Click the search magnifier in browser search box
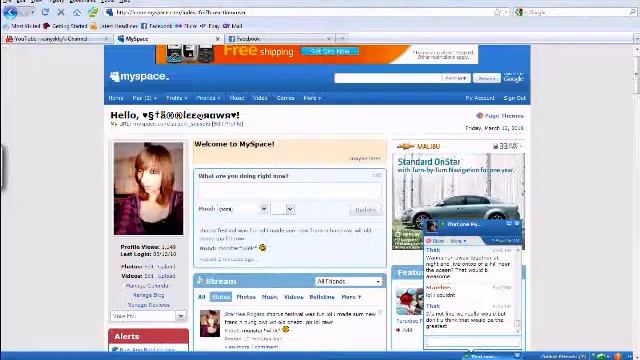Image resolution: width=640 pixels, height=360 pixels. point(633,12)
